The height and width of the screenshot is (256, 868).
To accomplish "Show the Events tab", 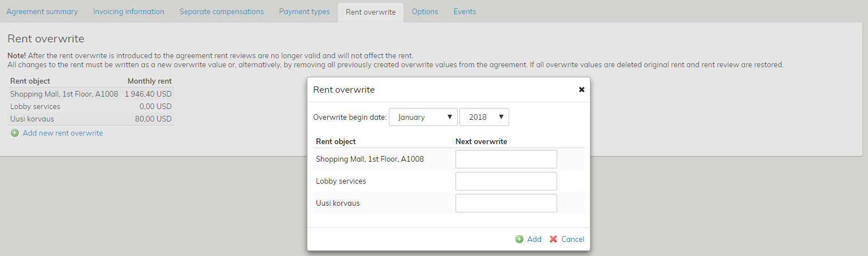I will (x=465, y=11).
